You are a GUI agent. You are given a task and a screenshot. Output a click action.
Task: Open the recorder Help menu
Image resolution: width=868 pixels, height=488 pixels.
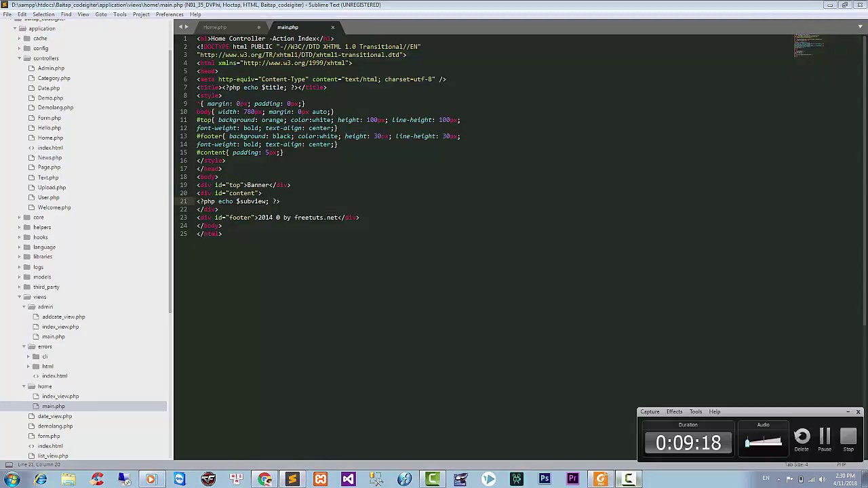(x=715, y=411)
